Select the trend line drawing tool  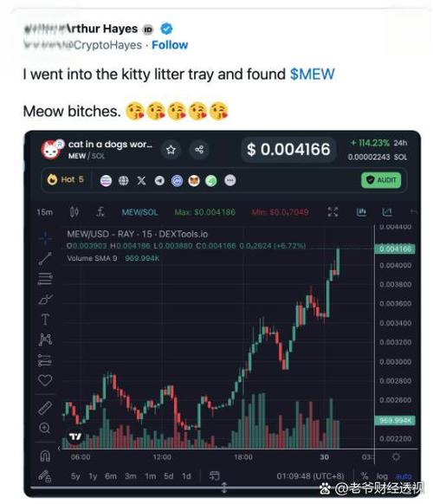[45, 258]
